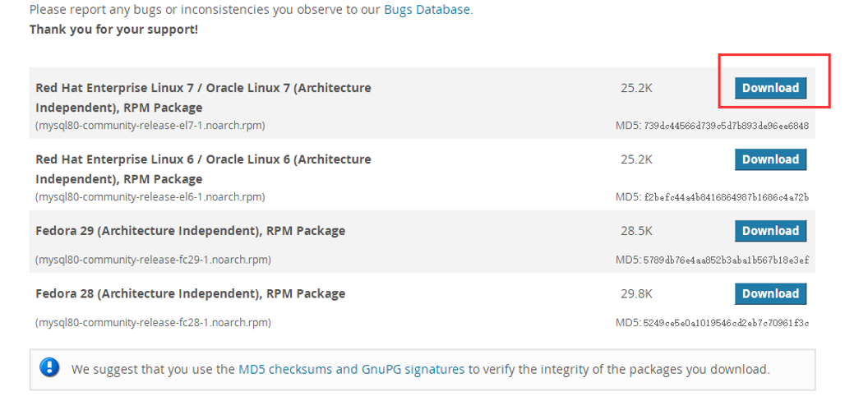The image size is (868, 401).
Task: Download the Oracle Linux 6 RPM package
Action: (x=770, y=159)
